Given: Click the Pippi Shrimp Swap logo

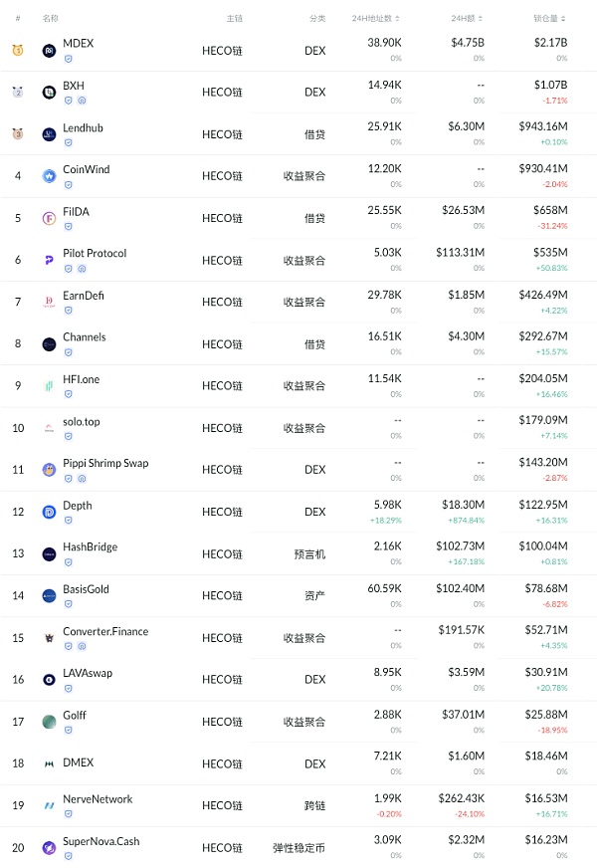Looking at the screenshot, I should tap(49, 470).
